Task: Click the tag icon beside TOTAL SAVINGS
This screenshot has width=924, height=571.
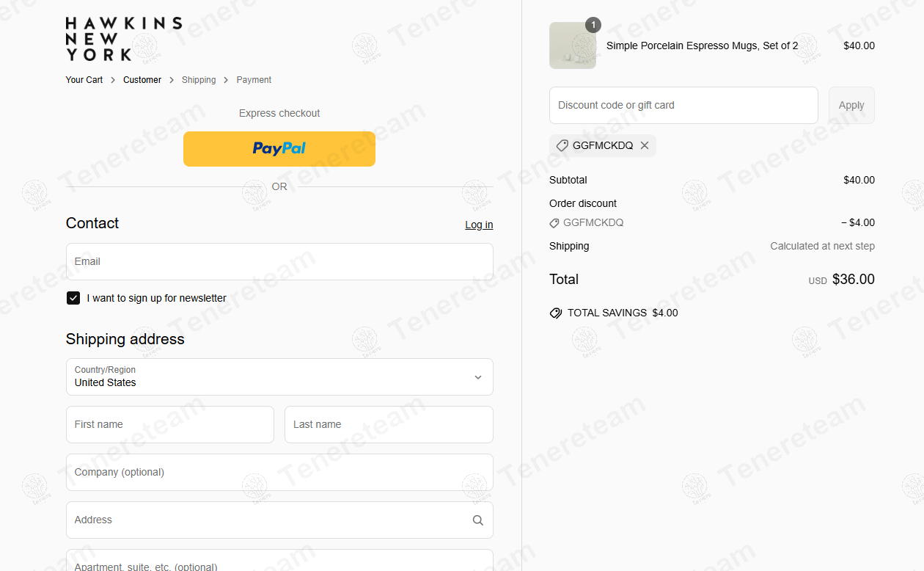Action: (556, 313)
